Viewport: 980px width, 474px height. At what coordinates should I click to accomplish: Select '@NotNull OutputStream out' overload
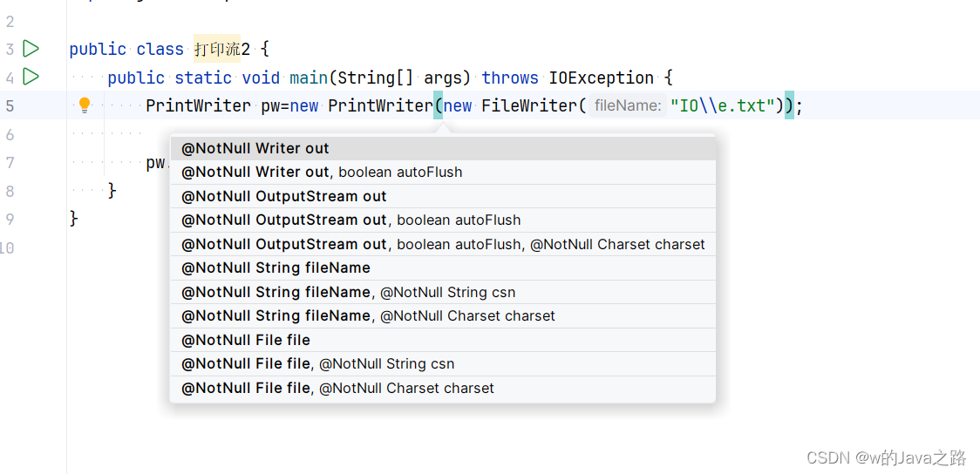[284, 197]
